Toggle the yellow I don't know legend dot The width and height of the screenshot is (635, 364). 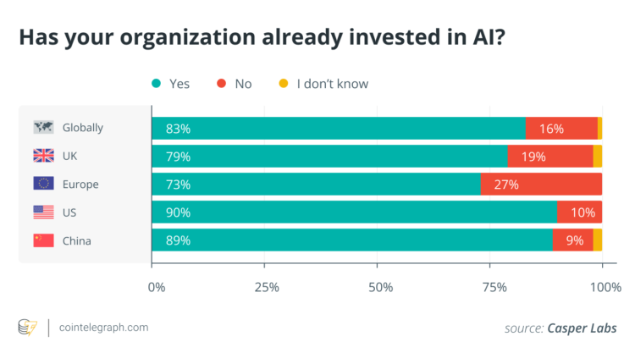[284, 83]
